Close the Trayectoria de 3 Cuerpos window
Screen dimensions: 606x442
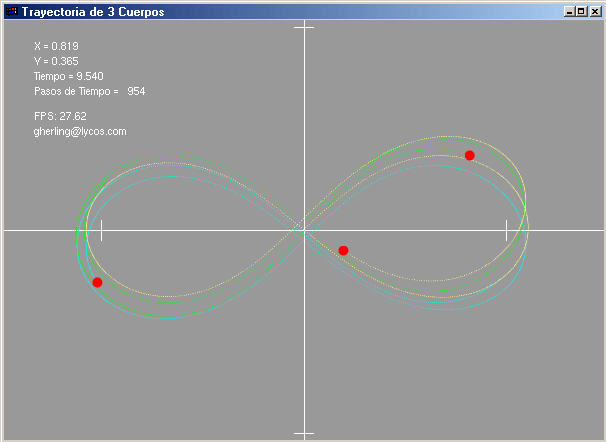click(x=595, y=12)
